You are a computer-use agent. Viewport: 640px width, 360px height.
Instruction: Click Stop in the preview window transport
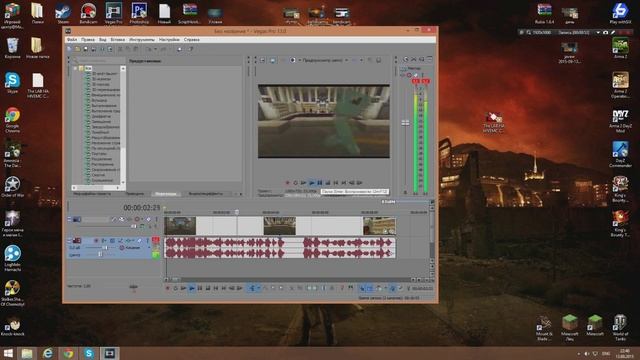click(x=328, y=183)
